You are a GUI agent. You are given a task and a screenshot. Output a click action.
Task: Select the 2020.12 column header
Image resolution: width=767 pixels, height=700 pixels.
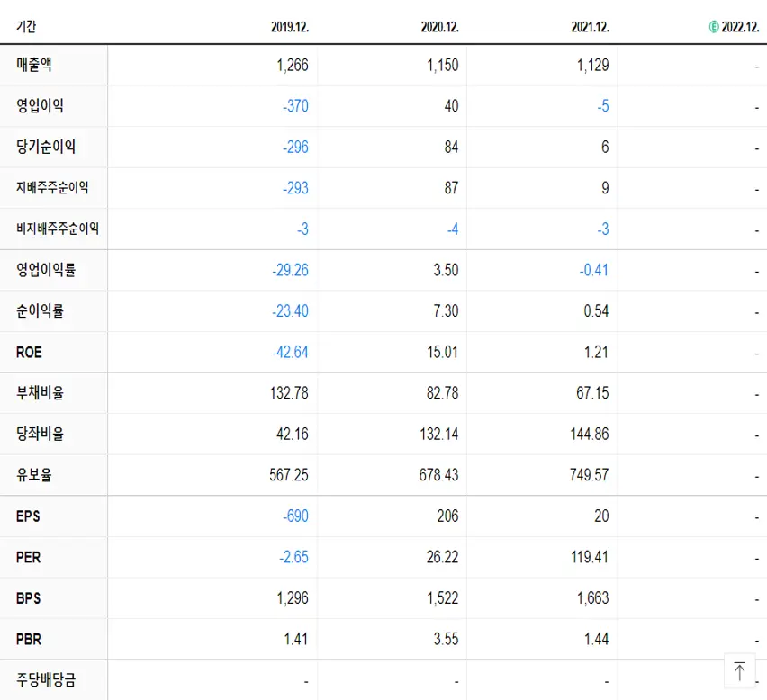point(439,27)
